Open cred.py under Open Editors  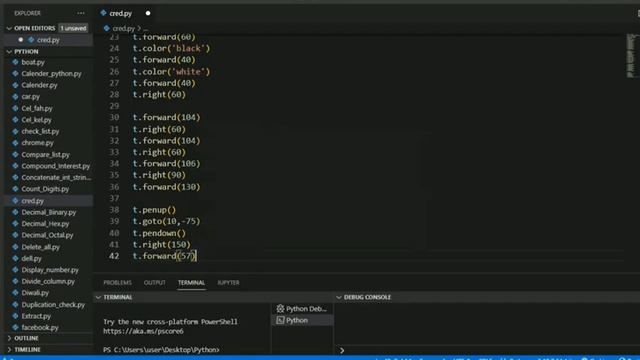(48, 40)
